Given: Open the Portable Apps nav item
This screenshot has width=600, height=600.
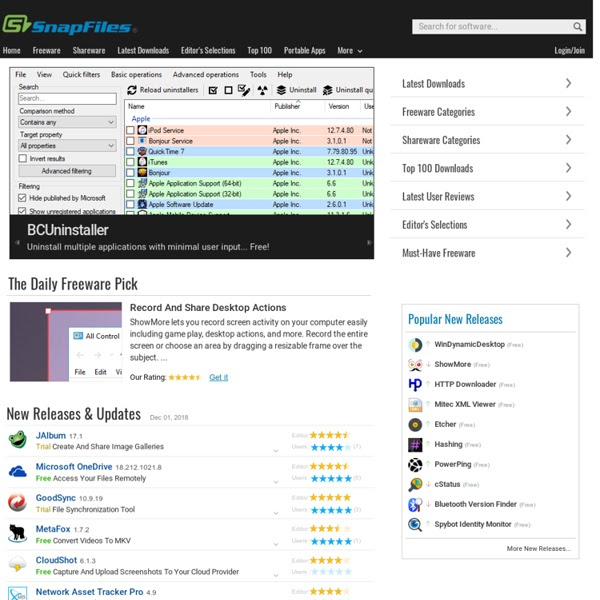Looking at the screenshot, I should [x=305, y=51].
